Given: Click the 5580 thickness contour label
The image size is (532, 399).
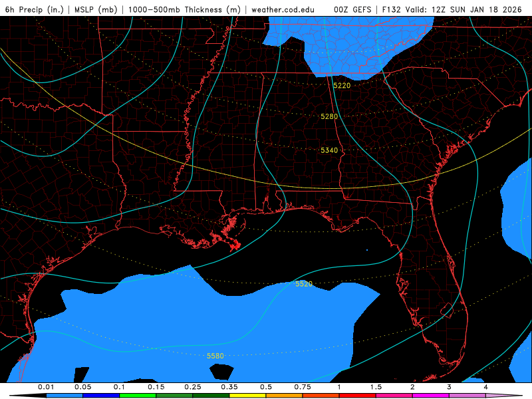Looking at the screenshot, I should [215, 356].
